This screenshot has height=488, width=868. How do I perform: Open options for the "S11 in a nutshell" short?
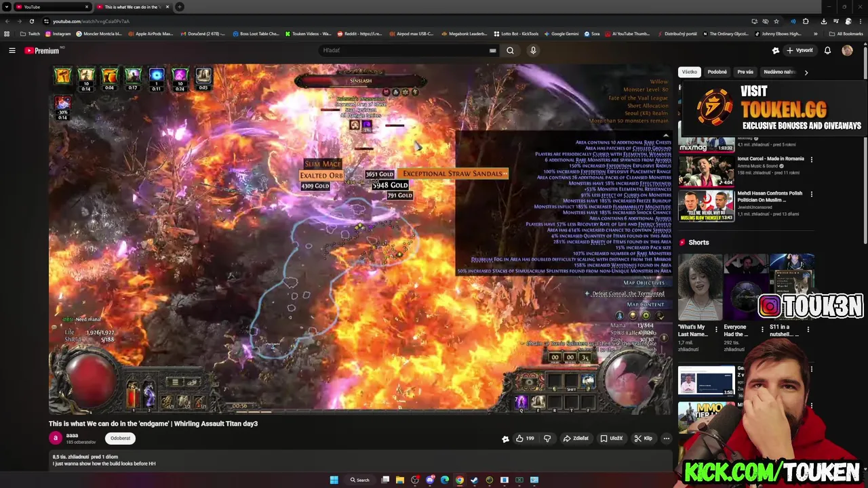tap(808, 329)
